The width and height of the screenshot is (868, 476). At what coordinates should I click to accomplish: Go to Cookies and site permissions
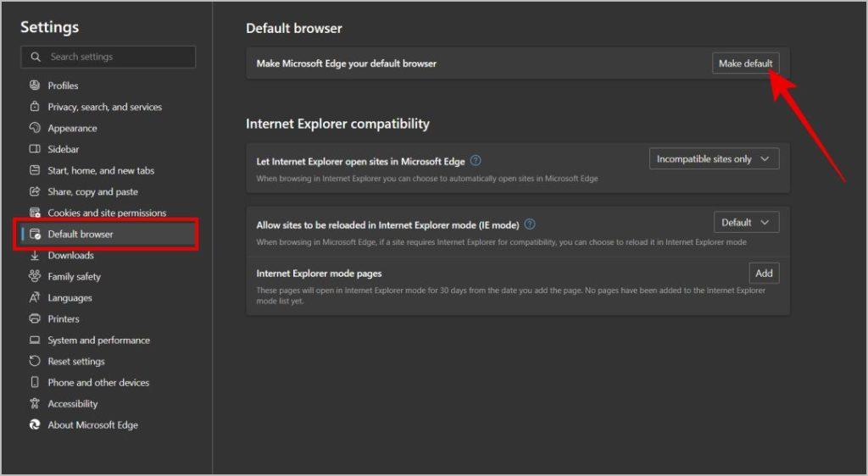pyautogui.click(x=108, y=213)
